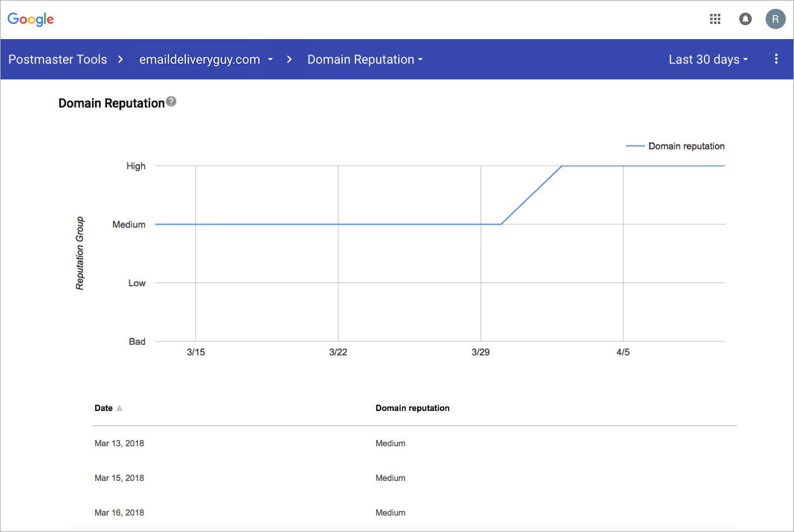Viewport: 794px width, 532px height.
Task: Expand the Domain Reputation dashboard dropdown
Action: (x=365, y=59)
